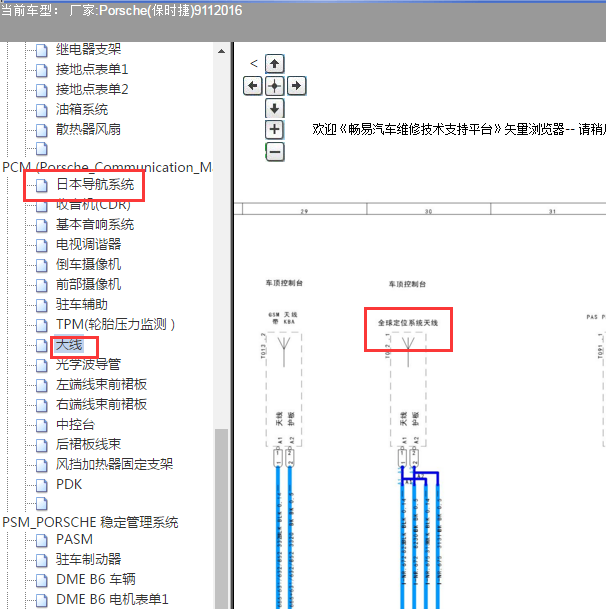
Task: Pan the diagram right with right-arrow button
Action: [296, 86]
